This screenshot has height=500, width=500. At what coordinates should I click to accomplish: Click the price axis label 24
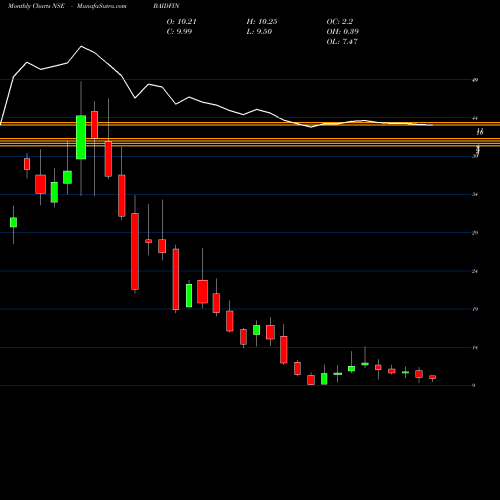(x=475, y=271)
